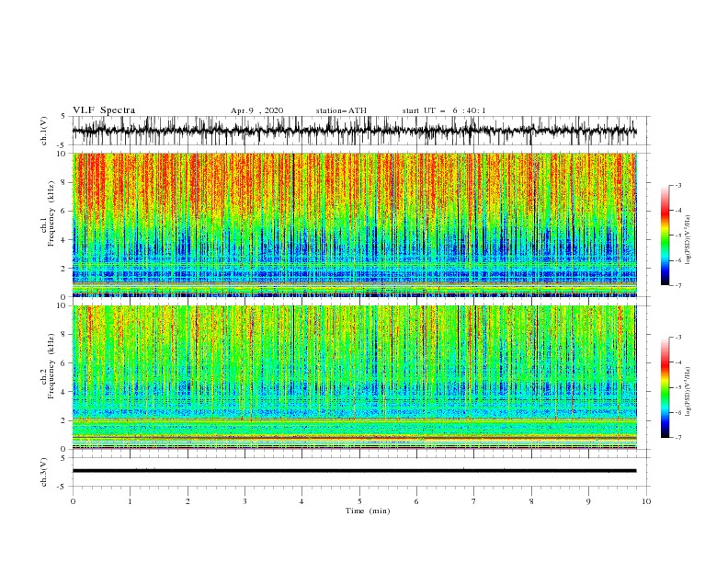The height and width of the screenshot is (563, 728).
Task: Click time axis tick label '10'
Action: pyautogui.click(x=646, y=501)
